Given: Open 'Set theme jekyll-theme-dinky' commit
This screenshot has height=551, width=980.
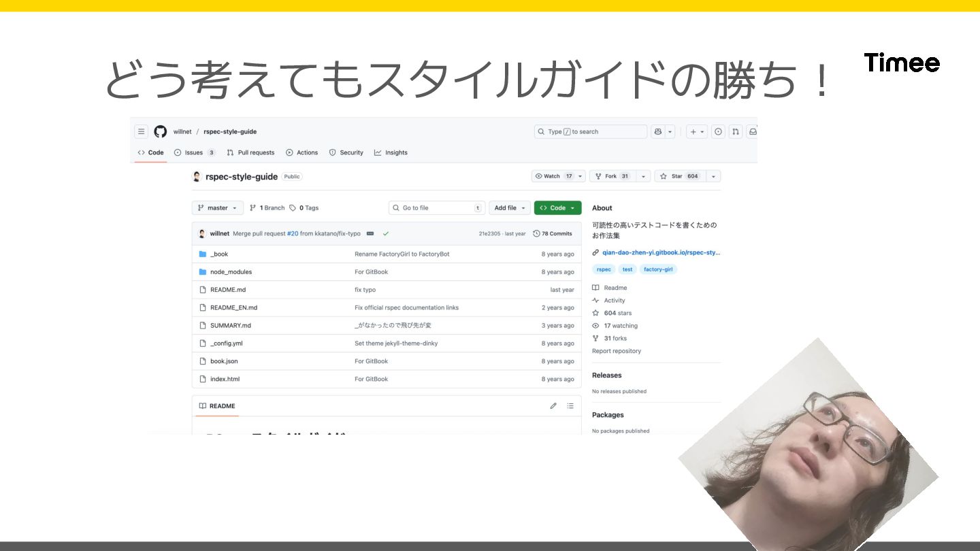Looking at the screenshot, I should (x=396, y=344).
